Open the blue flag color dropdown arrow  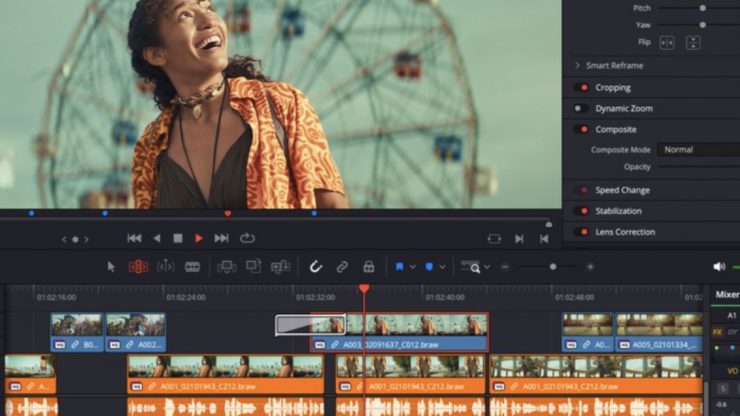(x=413, y=267)
